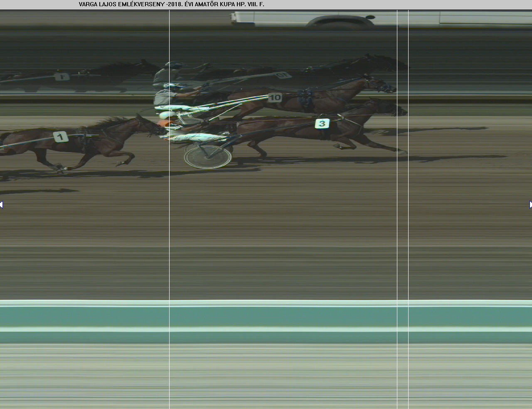The height and width of the screenshot is (409, 532).
Task: Mark the nose of horse number 10
Action: (393, 89)
